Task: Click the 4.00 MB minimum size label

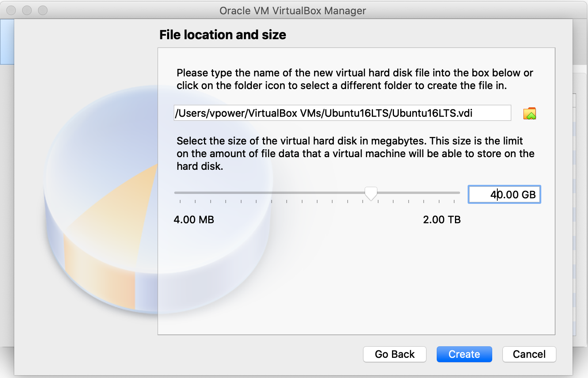Action: (194, 220)
